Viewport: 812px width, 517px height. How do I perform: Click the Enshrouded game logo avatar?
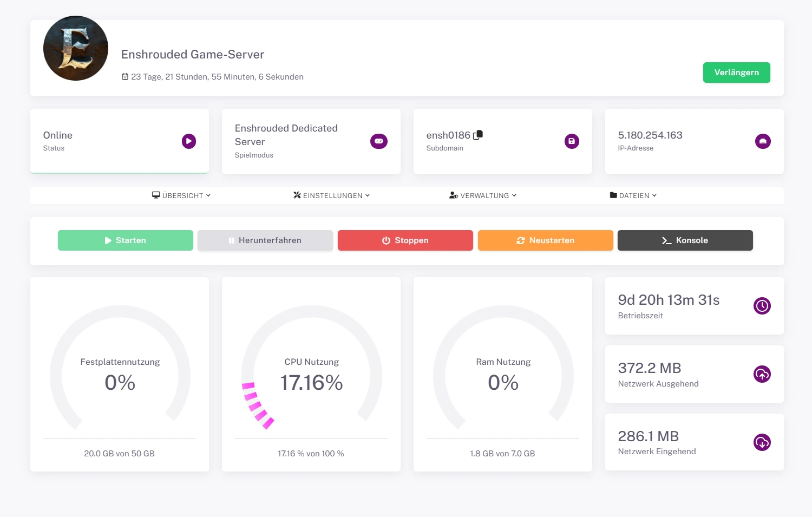(76, 48)
